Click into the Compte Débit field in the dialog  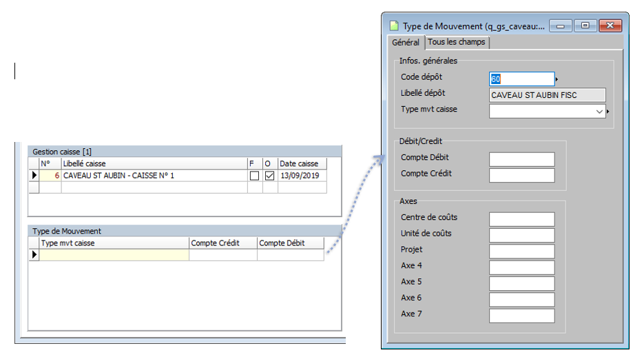click(521, 159)
